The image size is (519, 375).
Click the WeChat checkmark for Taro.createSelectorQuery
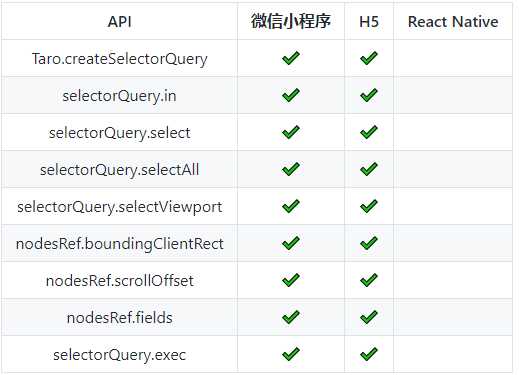(291, 58)
